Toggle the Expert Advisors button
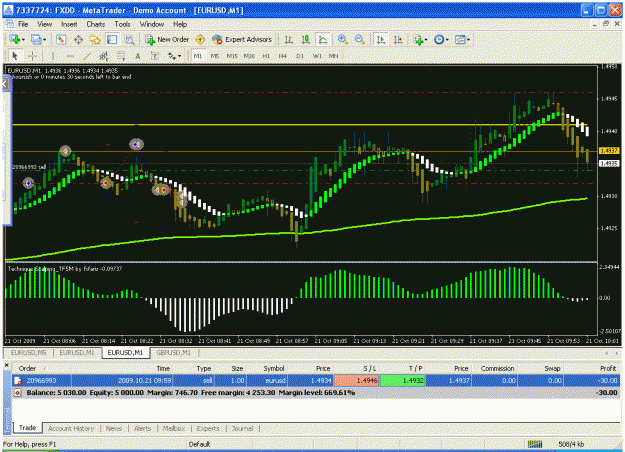625x452 pixels. (242, 39)
